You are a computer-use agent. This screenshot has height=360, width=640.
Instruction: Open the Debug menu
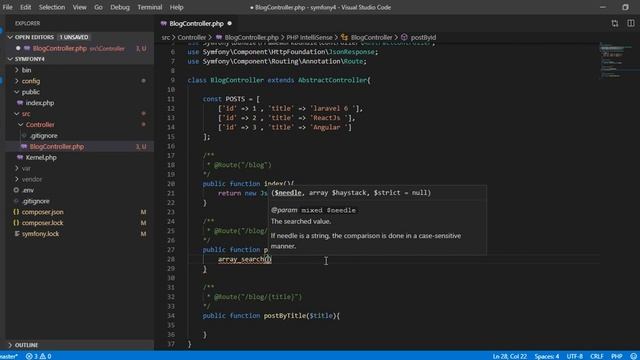(120, 7)
